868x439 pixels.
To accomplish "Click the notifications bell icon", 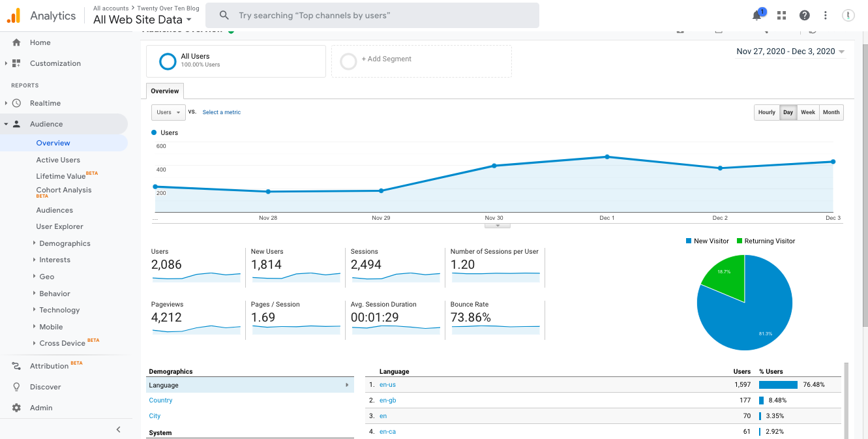I will coord(757,15).
